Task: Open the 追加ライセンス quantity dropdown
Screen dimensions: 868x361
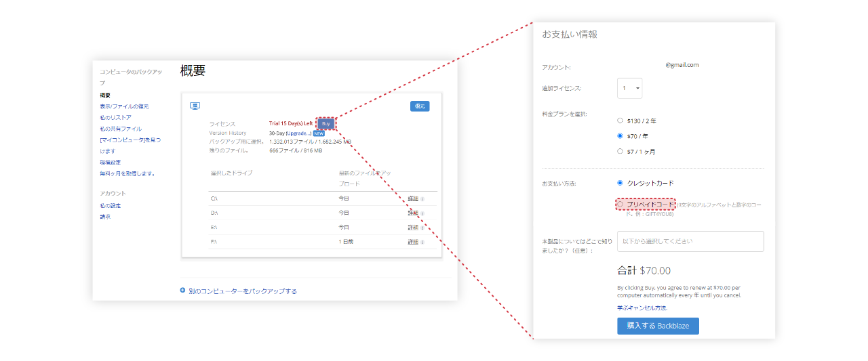Action: [630, 88]
